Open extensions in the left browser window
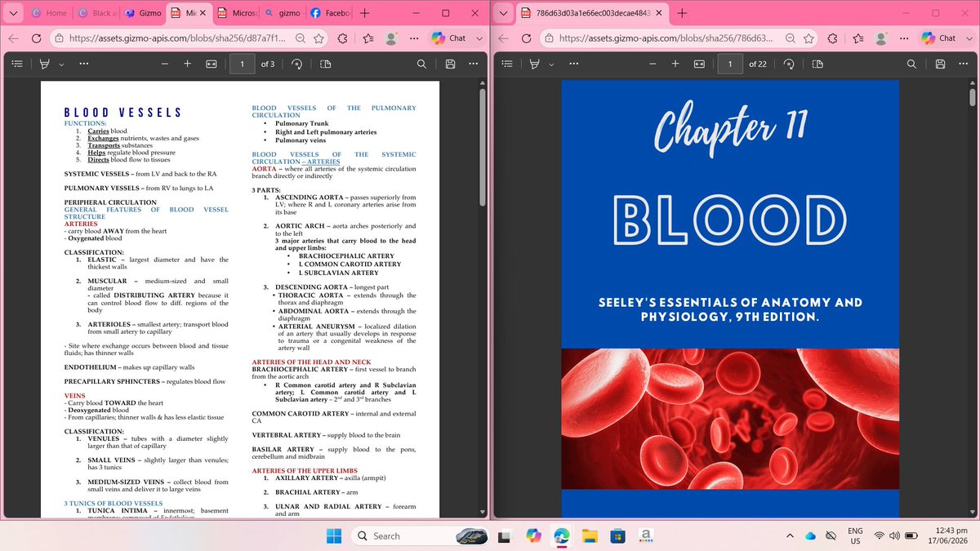 (x=343, y=38)
